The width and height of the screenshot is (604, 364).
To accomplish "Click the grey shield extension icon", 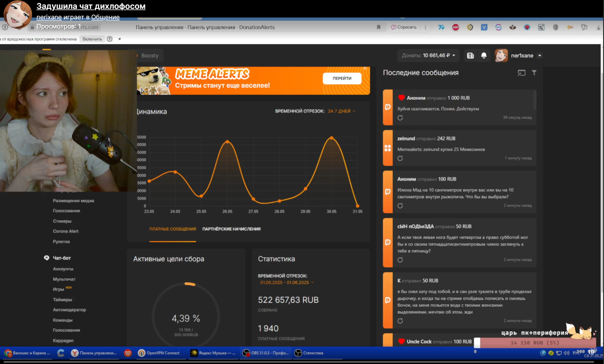I will (556, 27).
